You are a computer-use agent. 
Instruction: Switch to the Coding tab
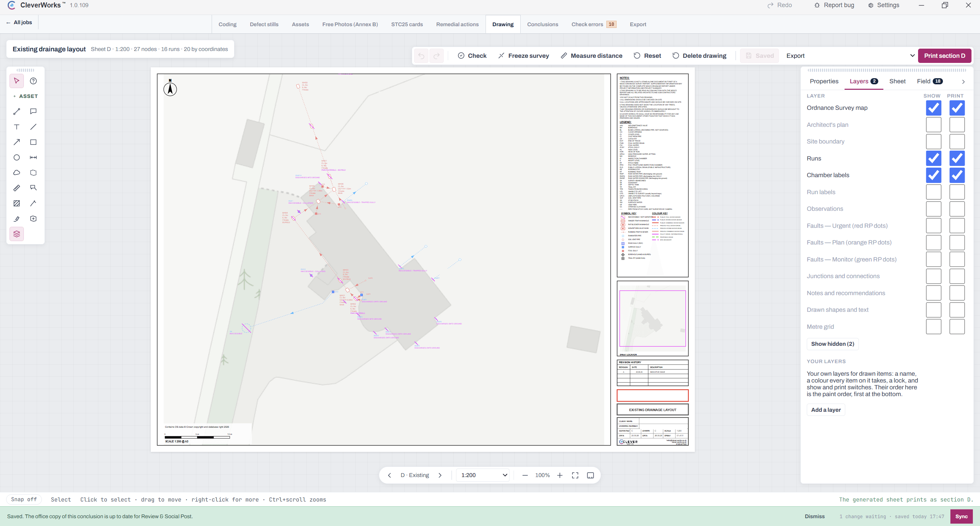pos(228,24)
